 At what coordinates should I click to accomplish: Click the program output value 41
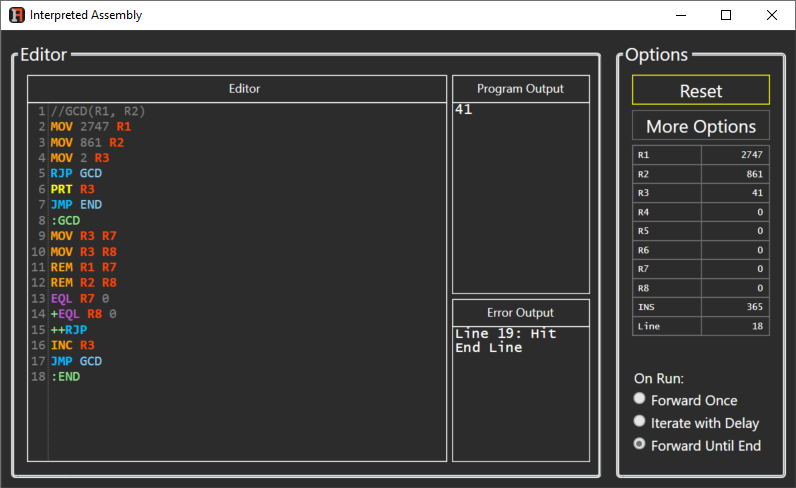pos(463,109)
